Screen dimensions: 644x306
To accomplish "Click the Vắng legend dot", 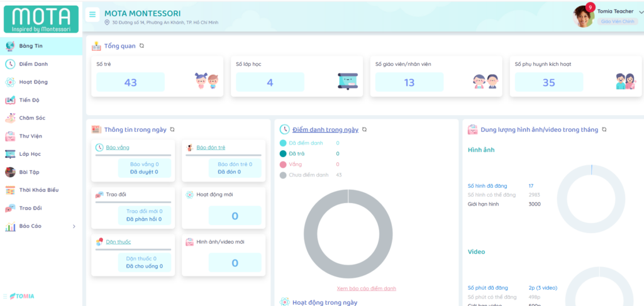I will (283, 165).
